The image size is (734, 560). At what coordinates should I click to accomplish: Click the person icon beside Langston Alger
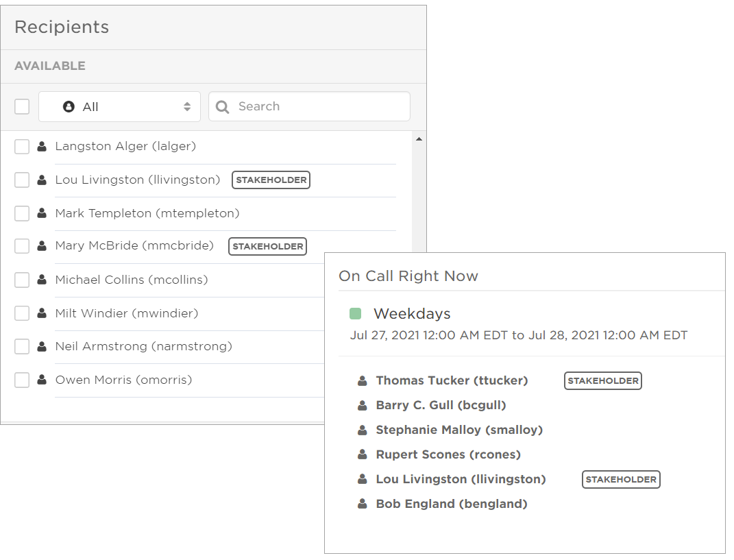(x=42, y=147)
